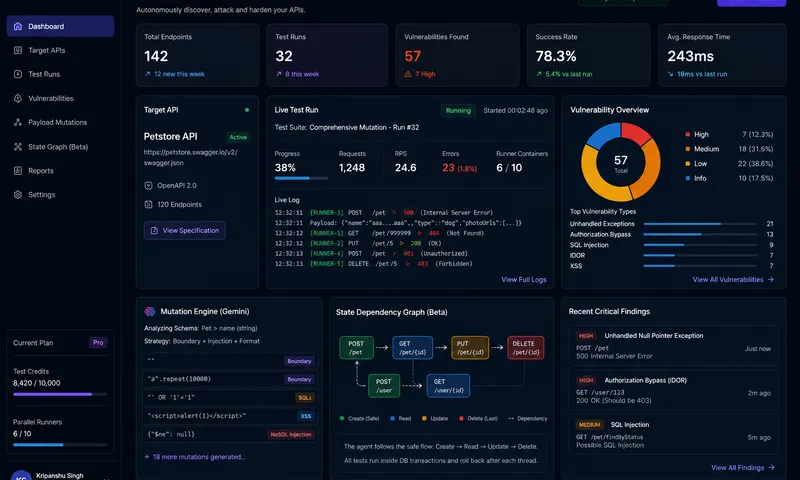Screen dimensions: 800x480
Task: Click the arrow next to View All Findings
Action: tap(771, 467)
